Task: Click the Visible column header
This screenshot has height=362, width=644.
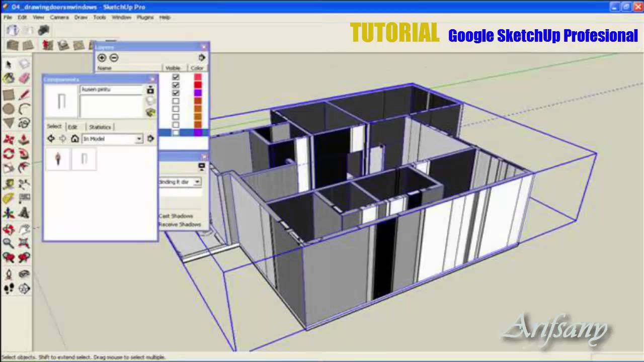Action: pos(173,68)
